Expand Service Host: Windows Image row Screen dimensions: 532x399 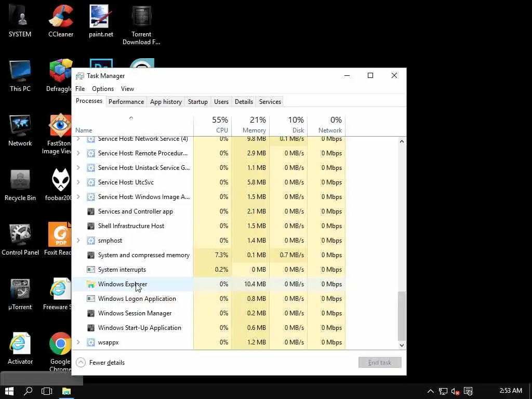pos(78,197)
